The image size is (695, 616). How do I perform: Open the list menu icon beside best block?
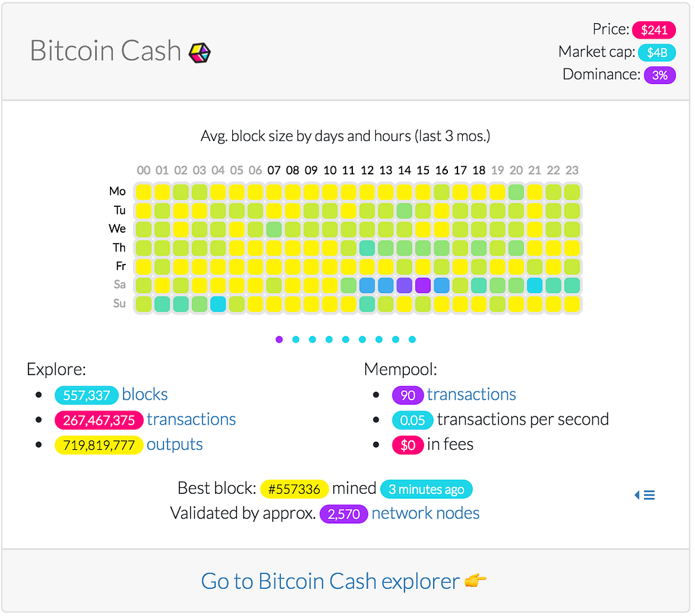pos(645,495)
